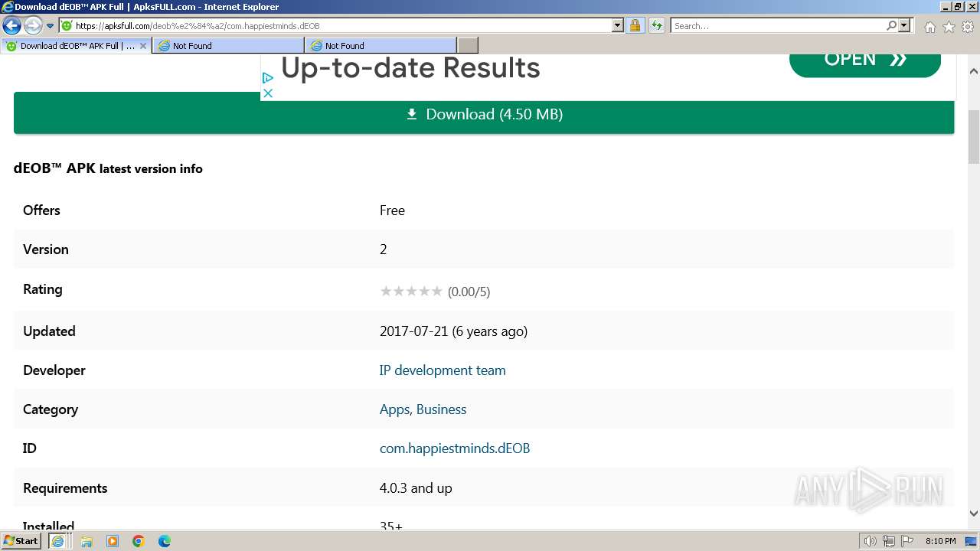The height and width of the screenshot is (551, 980).
Task: Switch to the second Not Found tab
Action: click(381, 46)
